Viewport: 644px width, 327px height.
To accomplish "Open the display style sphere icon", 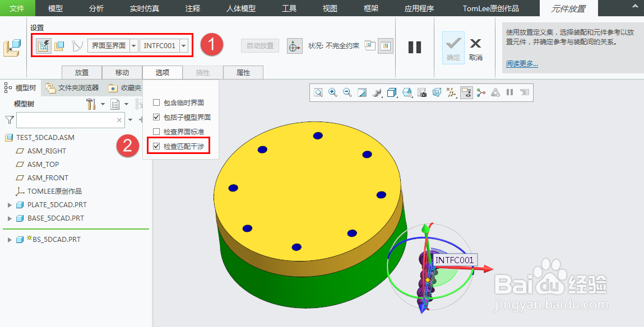I will (377, 92).
